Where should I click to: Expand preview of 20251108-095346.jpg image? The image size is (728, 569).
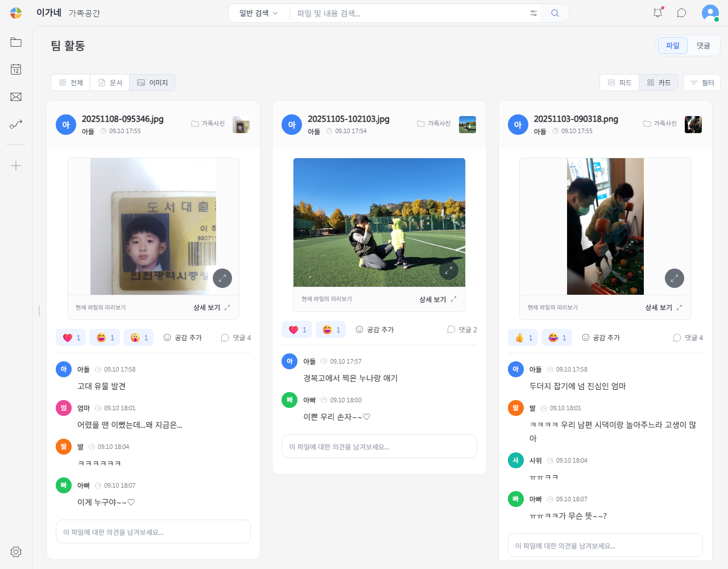point(222,278)
